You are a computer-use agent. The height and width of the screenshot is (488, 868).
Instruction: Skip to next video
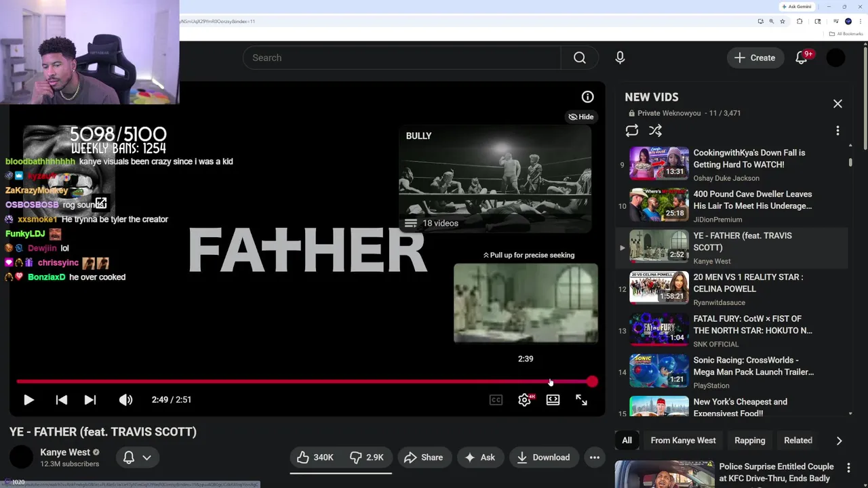90,400
